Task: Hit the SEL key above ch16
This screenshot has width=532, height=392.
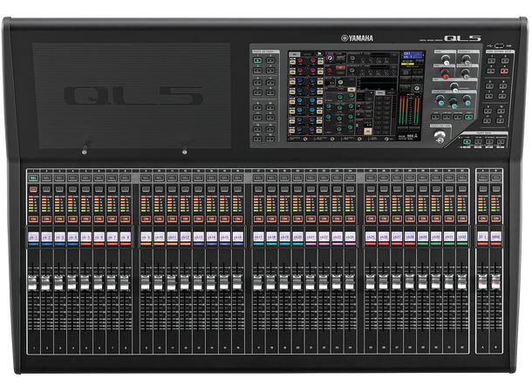Action: pos(238,178)
